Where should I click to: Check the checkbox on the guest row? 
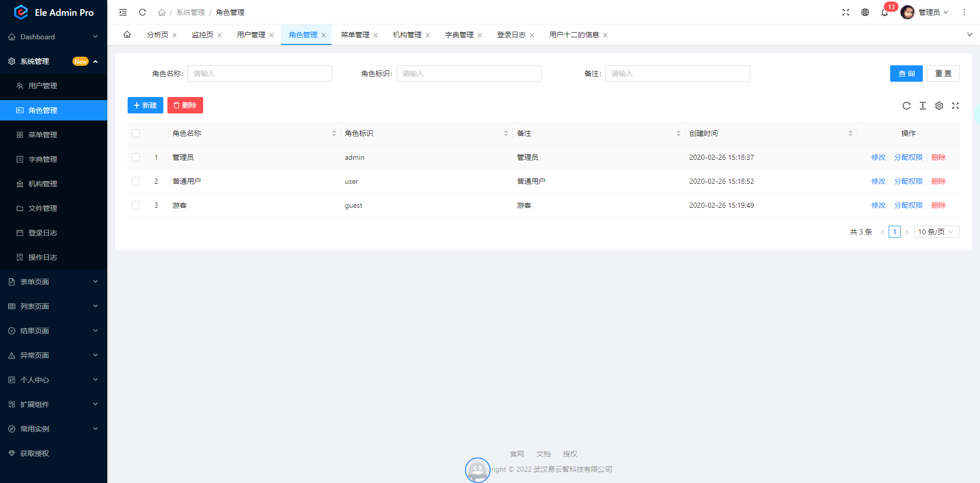pos(136,205)
